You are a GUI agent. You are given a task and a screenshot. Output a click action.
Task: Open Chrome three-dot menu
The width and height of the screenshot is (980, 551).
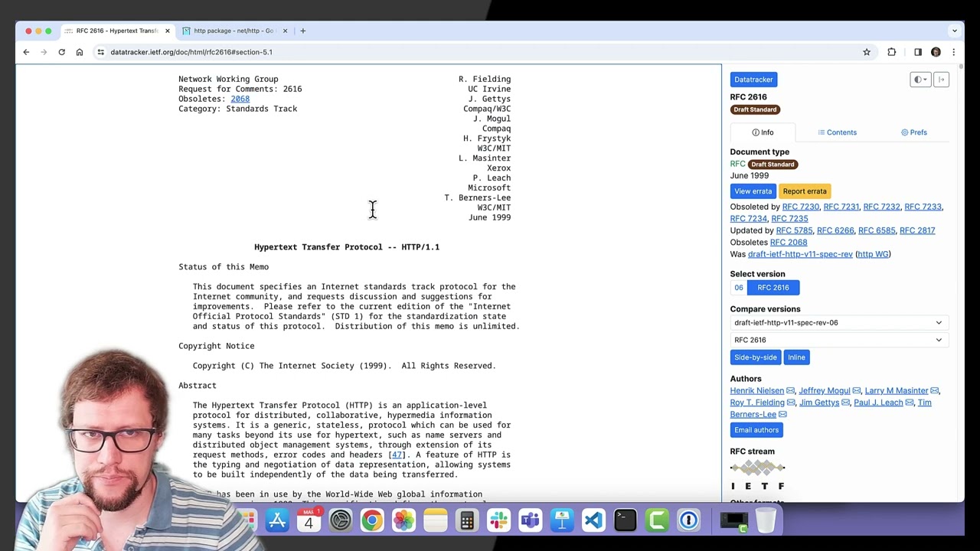[x=953, y=52]
